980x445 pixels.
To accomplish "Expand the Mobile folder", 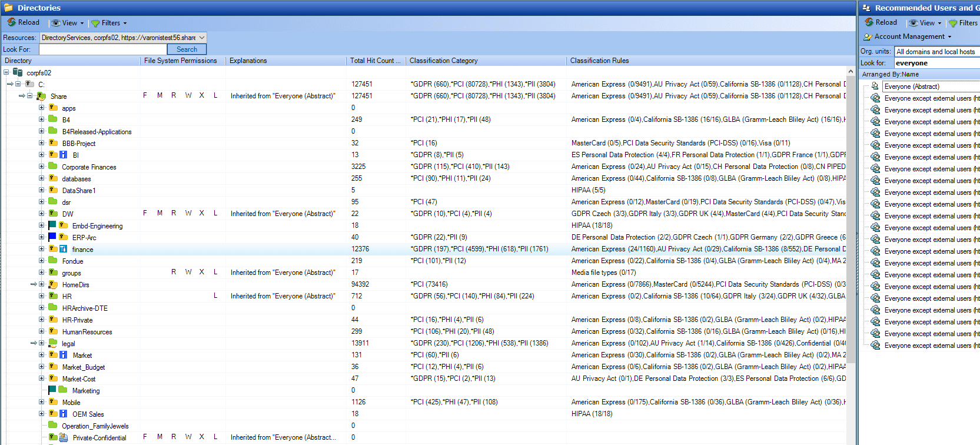I will [41, 402].
